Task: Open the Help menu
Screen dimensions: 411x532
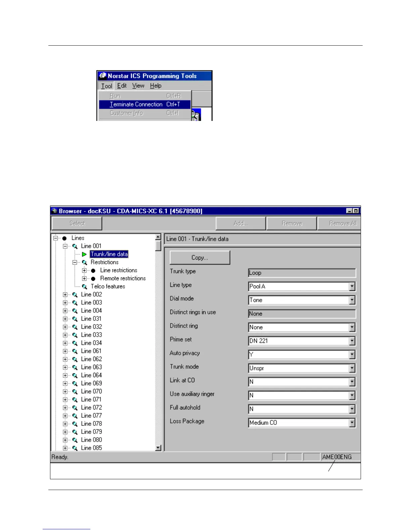Action: point(155,86)
